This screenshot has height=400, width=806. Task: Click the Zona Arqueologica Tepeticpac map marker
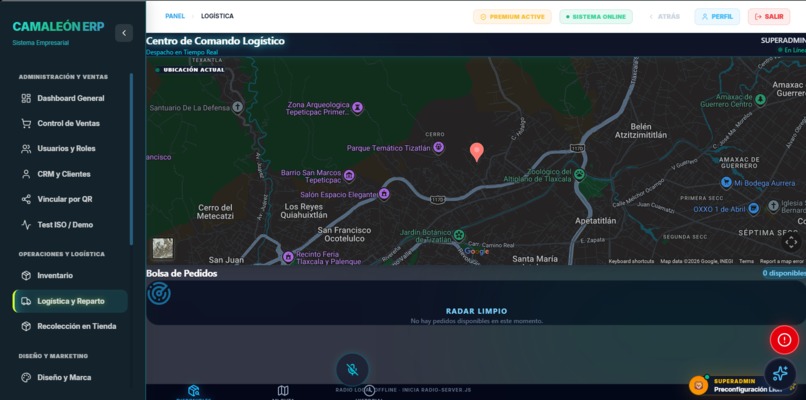tap(357, 107)
